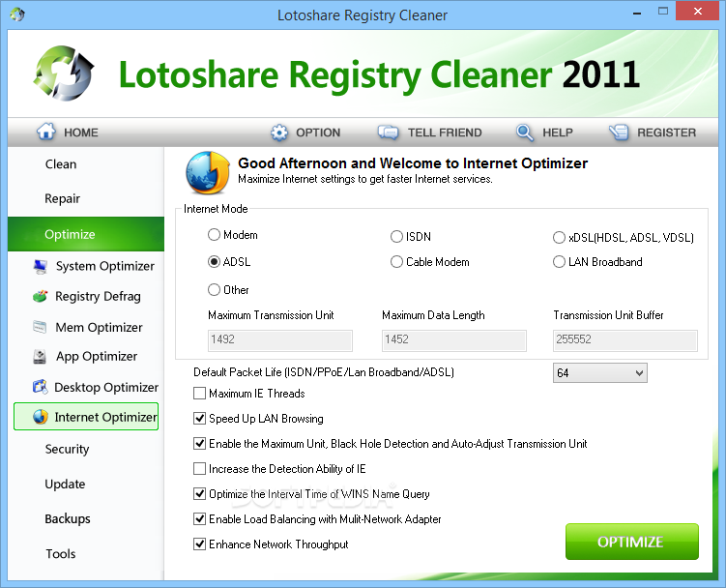Click the Register notepad icon
The image size is (726, 588).
619,132
